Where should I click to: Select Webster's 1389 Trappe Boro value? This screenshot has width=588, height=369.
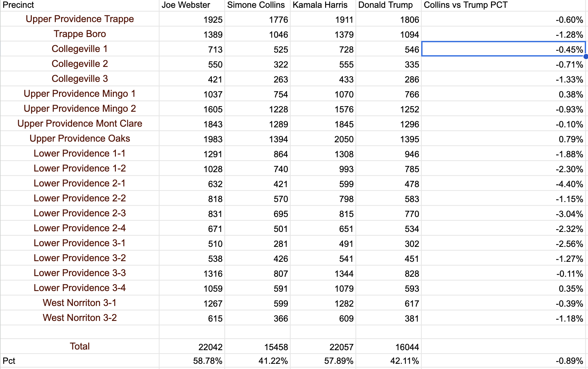tap(192, 34)
